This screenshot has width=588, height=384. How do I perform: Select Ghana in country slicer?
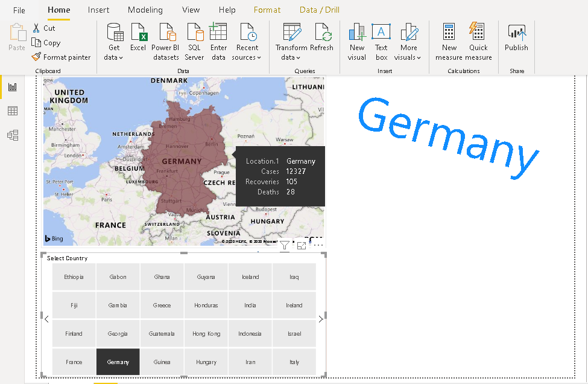tap(162, 277)
